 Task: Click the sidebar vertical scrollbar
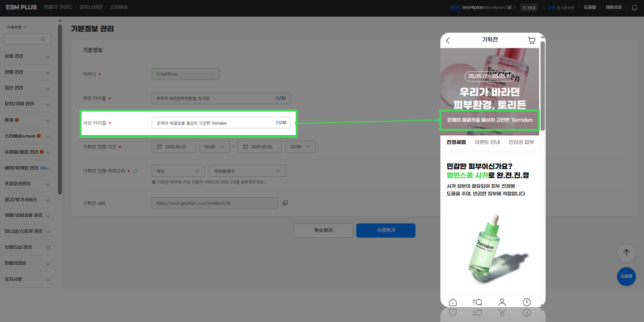pyautogui.click(x=60, y=109)
